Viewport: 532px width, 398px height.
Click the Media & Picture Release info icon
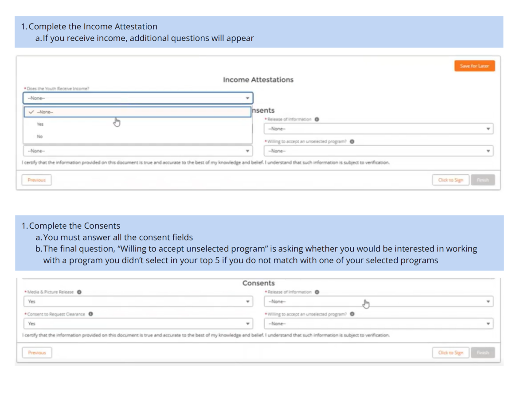point(79,292)
